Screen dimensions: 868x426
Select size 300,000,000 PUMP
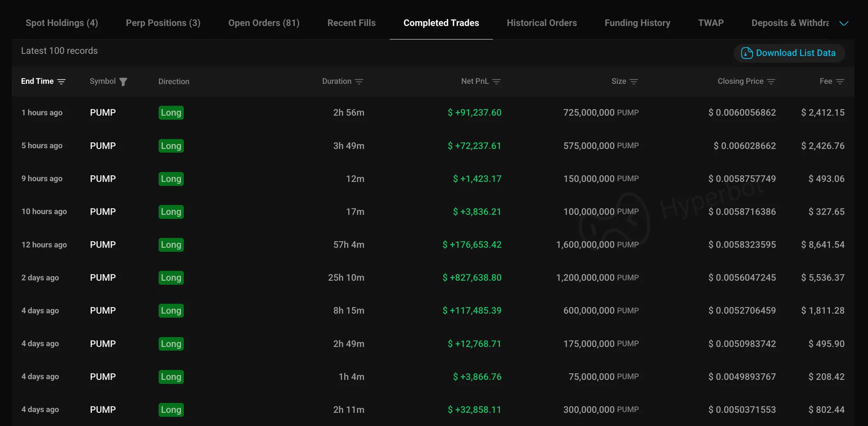click(x=601, y=410)
